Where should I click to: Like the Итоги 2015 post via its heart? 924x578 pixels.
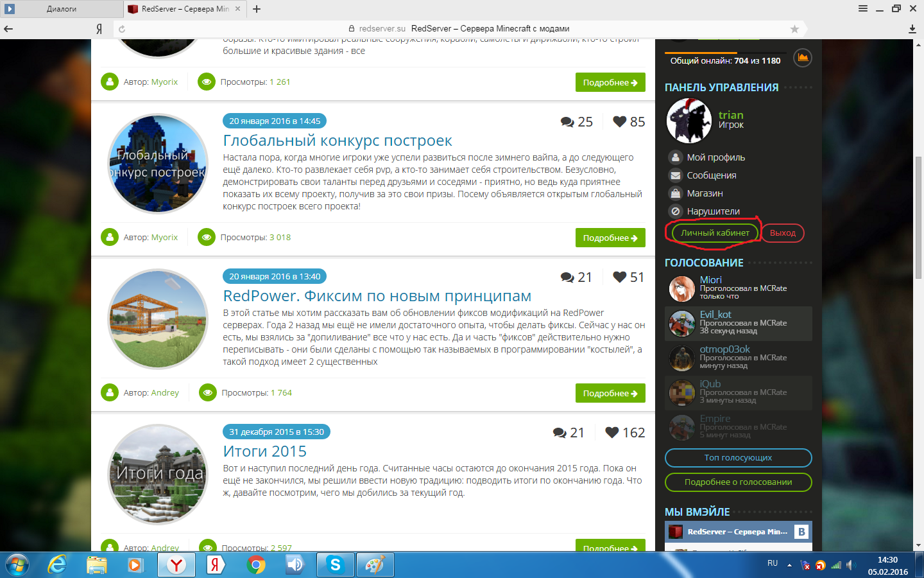click(612, 432)
